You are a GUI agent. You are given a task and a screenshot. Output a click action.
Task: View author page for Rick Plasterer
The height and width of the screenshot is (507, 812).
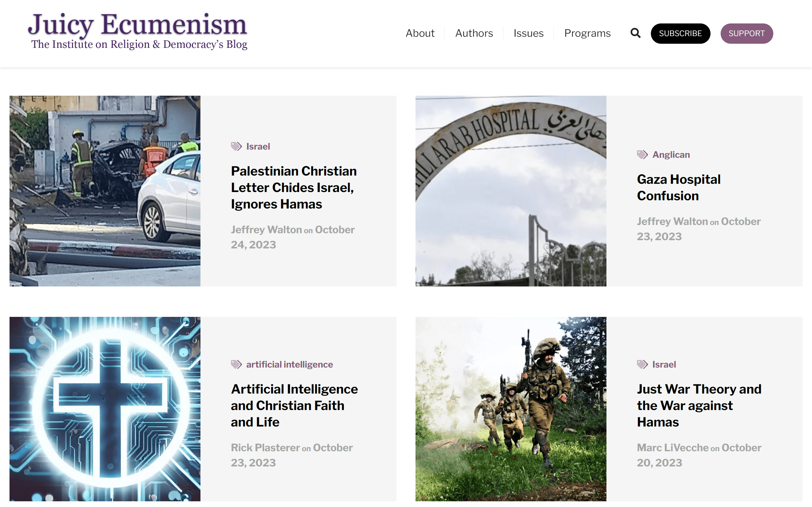[x=265, y=447]
